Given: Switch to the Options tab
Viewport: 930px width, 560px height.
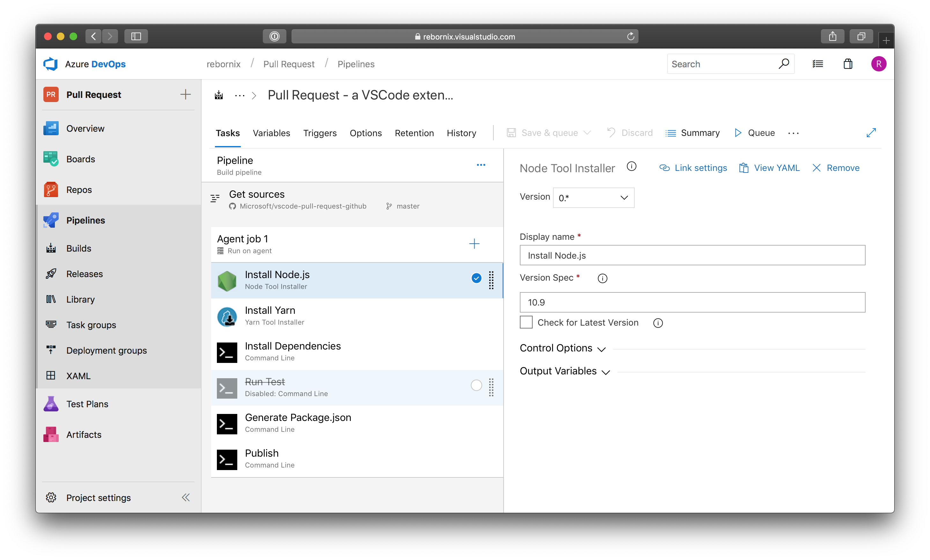Looking at the screenshot, I should (x=365, y=133).
